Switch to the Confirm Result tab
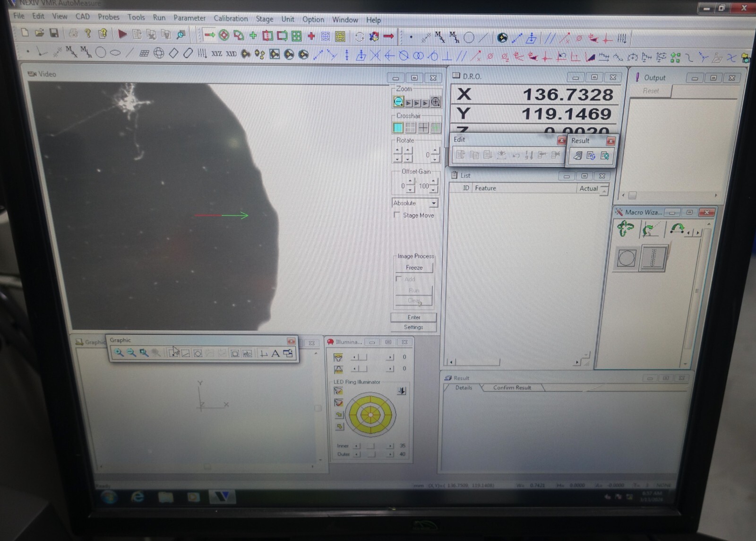 pyautogui.click(x=511, y=387)
